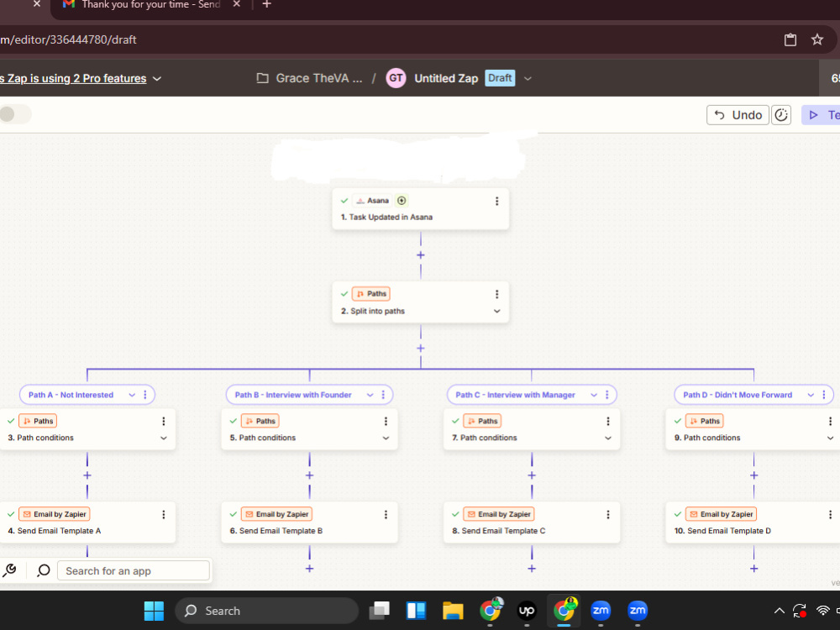The width and height of the screenshot is (840, 630).
Task: Open the three-dot menu on Task Updated in Asana
Action: click(496, 201)
